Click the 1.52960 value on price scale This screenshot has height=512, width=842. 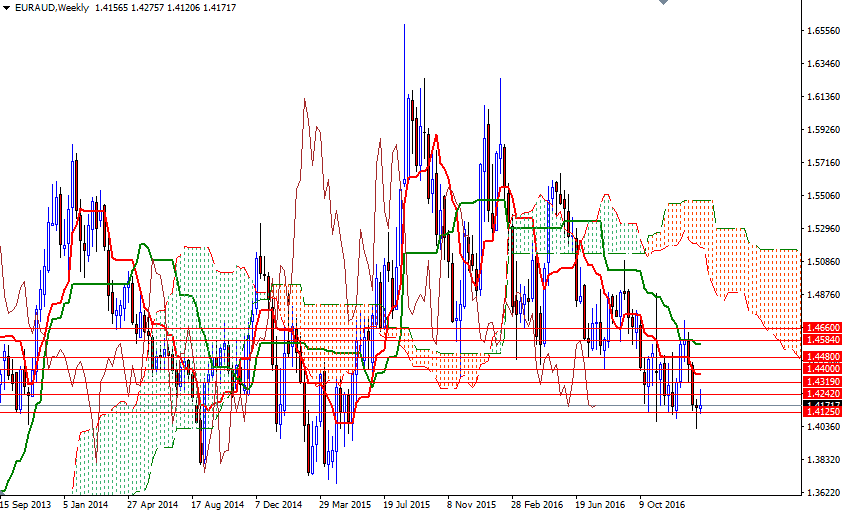[x=823, y=229]
